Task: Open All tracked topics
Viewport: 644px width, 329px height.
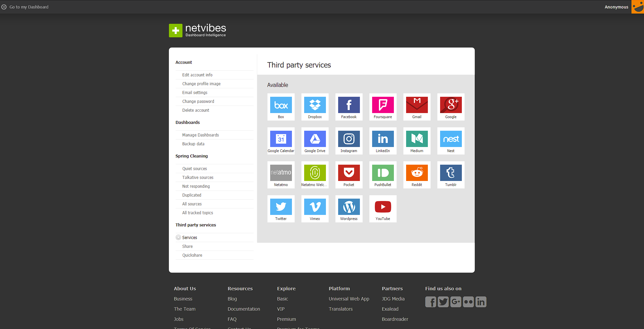Action: pyautogui.click(x=198, y=213)
